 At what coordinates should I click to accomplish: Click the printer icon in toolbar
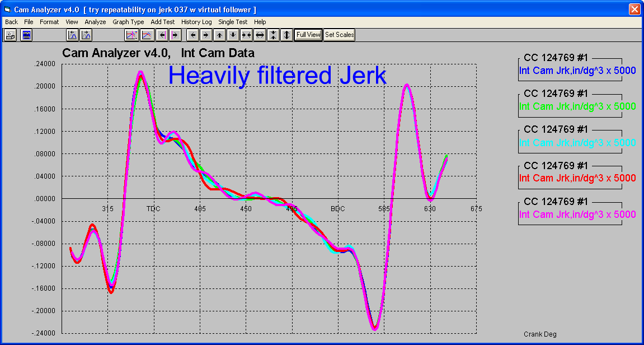point(10,35)
